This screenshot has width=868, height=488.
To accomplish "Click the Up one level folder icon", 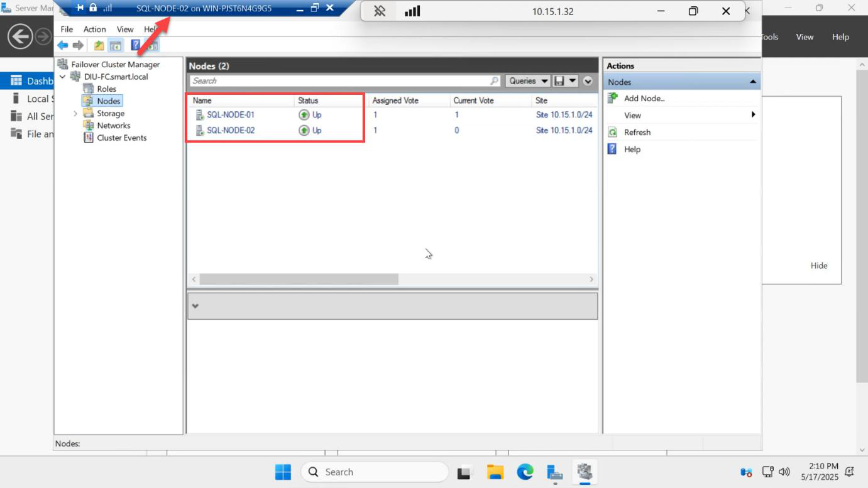I will [99, 45].
